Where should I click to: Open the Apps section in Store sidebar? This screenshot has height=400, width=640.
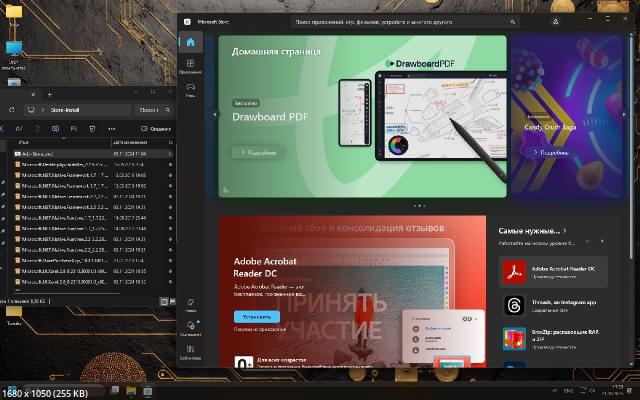point(190,66)
